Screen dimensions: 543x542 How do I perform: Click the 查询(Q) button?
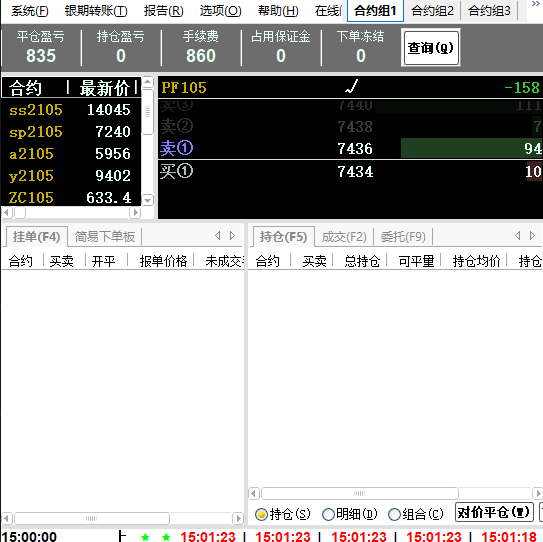tap(430, 47)
